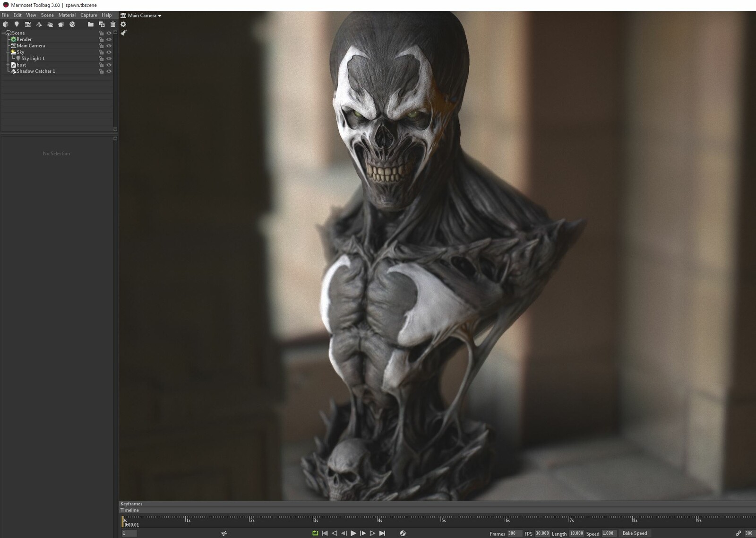
Task: Hide the Sky object
Action: [x=109, y=52]
